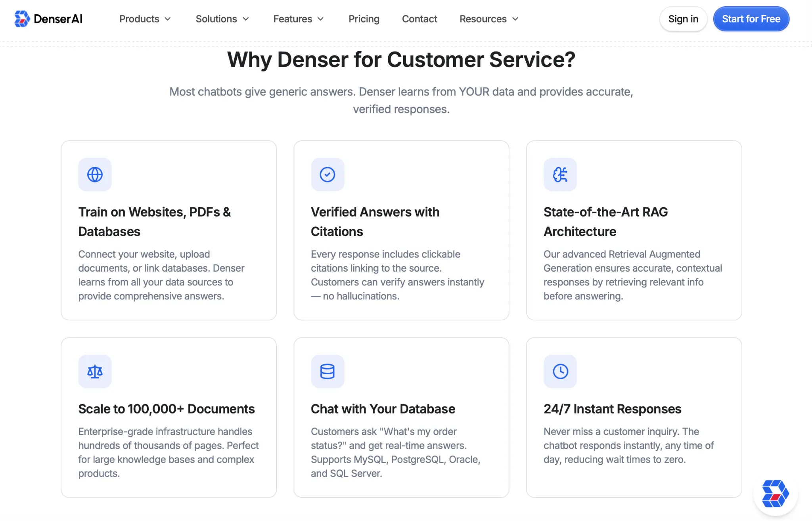Select the Verified Answers with Citations card

click(x=401, y=230)
